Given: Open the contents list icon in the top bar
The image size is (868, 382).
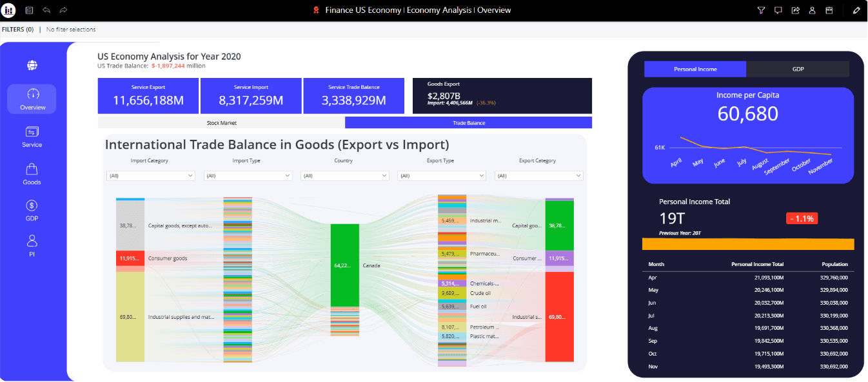Looking at the screenshot, I should (x=30, y=10).
